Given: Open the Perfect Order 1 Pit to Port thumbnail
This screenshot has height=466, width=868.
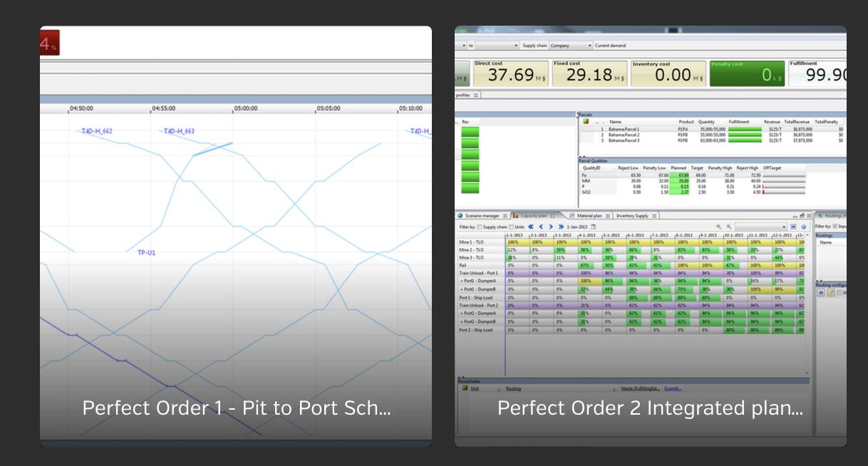Looking at the screenshot, I should (236, 237).
